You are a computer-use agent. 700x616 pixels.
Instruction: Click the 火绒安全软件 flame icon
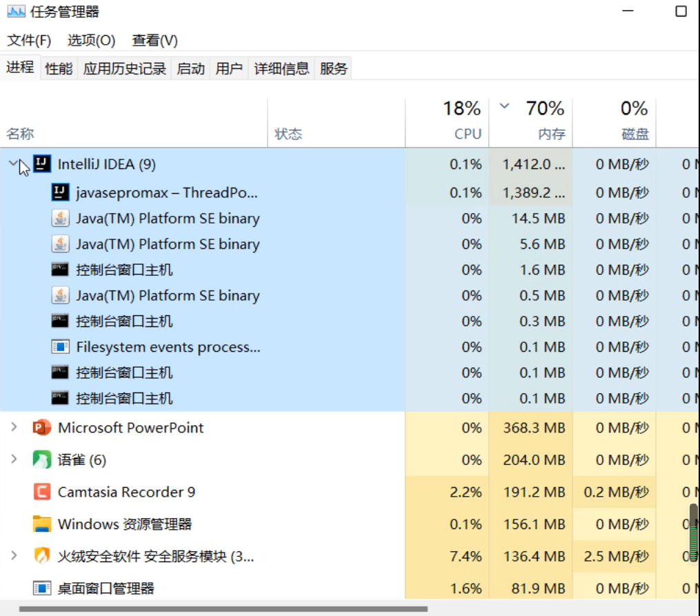point(42,556)
